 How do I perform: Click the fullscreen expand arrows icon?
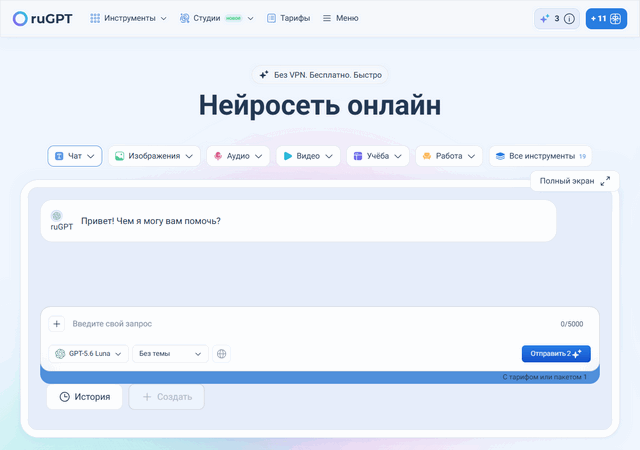(x=605, y=181)
